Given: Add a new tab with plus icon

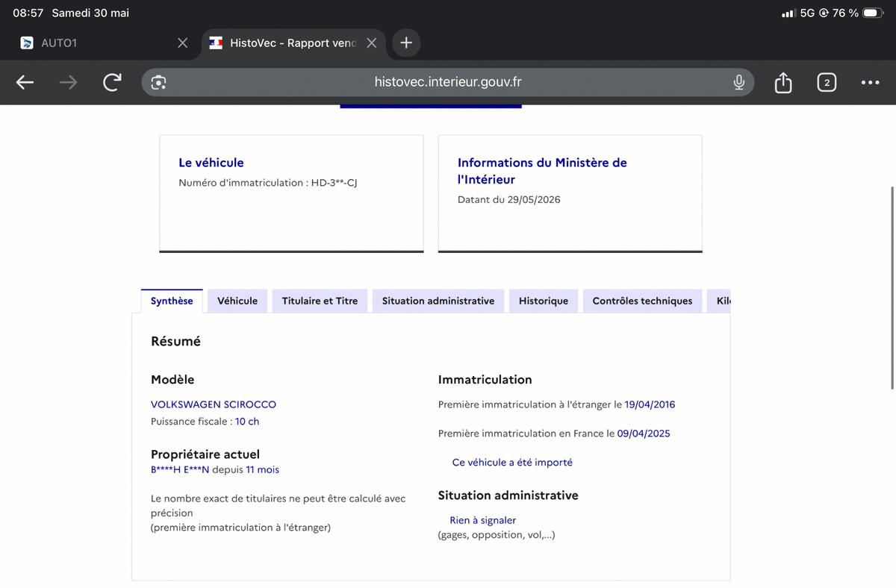Looking at the screenshot, I should [x=406, y=43].
